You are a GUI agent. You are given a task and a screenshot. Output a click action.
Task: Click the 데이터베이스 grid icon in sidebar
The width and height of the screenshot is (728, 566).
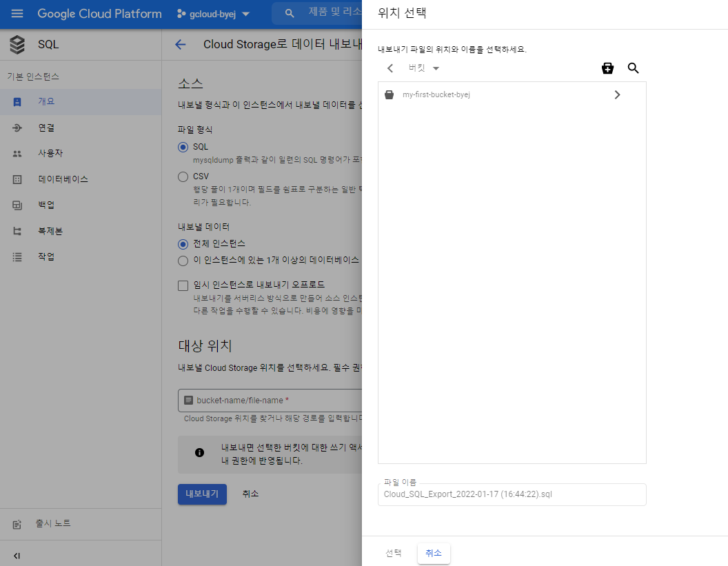(x=17, y=180)
